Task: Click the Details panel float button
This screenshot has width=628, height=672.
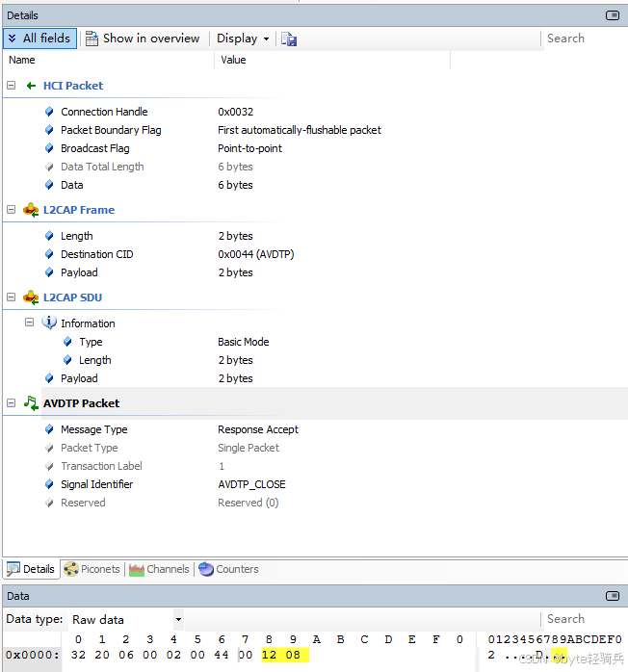Action: 613,15
